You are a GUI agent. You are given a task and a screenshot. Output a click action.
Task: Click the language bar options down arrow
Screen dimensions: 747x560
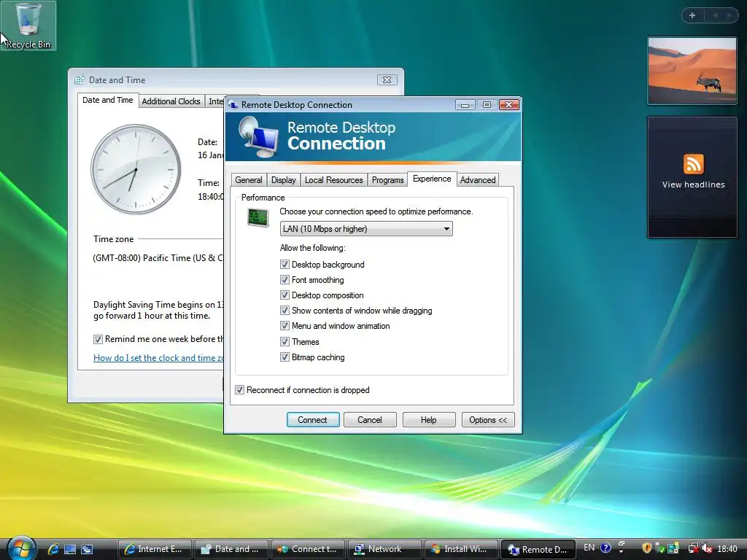point(622,552)
